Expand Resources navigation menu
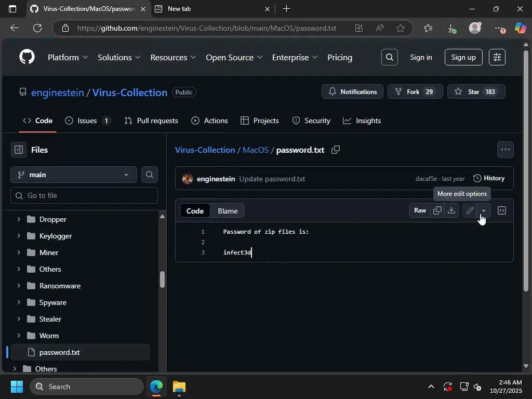The height and width of the screenshot is (399, 532). (173, 57)
